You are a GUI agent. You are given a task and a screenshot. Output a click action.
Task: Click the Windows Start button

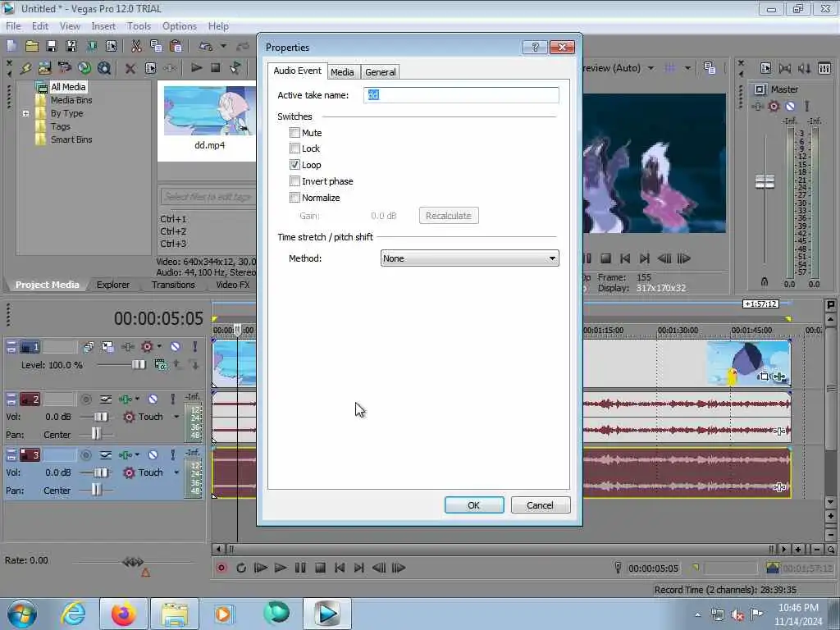click(22, 614)
